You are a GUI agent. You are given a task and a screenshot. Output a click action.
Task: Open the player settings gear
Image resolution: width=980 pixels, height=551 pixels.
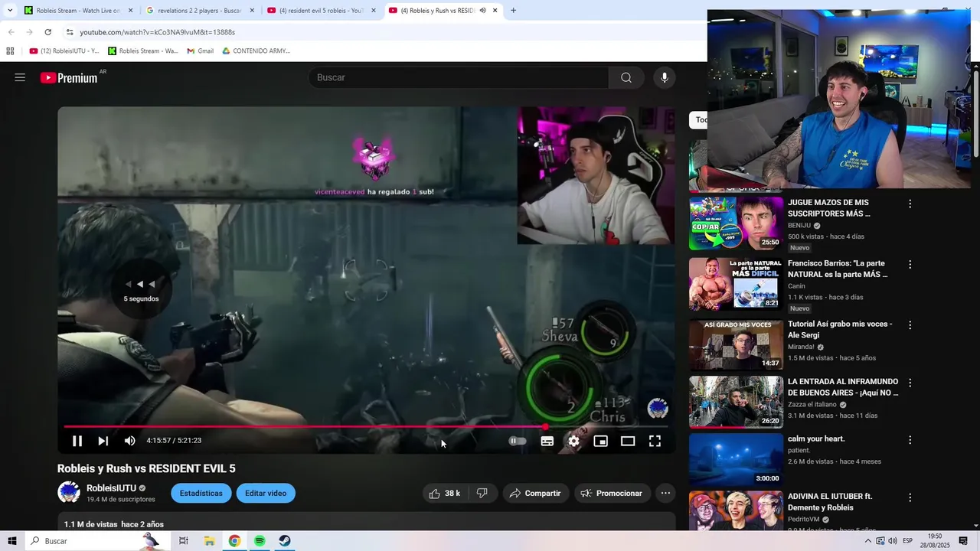pos(574,441)
